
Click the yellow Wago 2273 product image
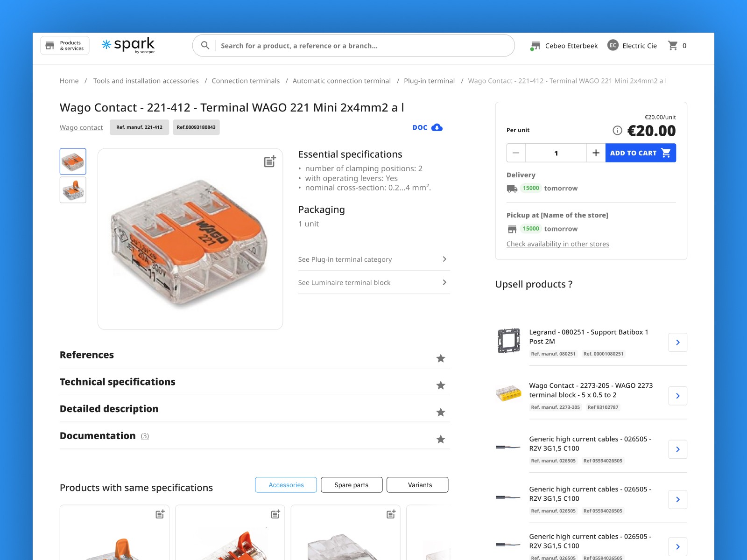tap(508, 393)
